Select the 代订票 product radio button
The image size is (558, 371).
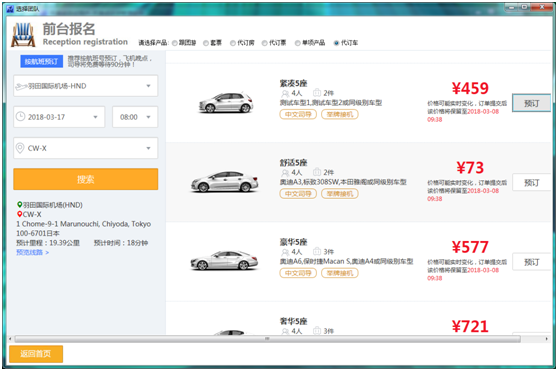(264, 43)
